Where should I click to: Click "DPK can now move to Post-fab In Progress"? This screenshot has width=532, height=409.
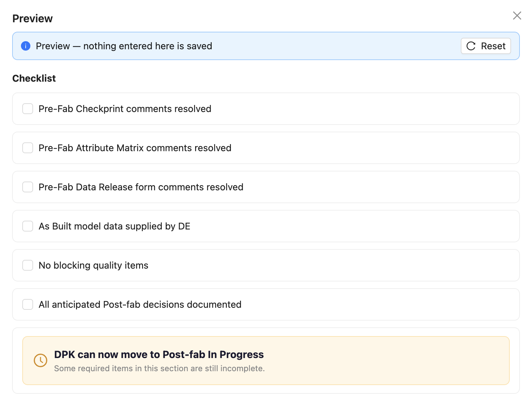click(159, 354)
